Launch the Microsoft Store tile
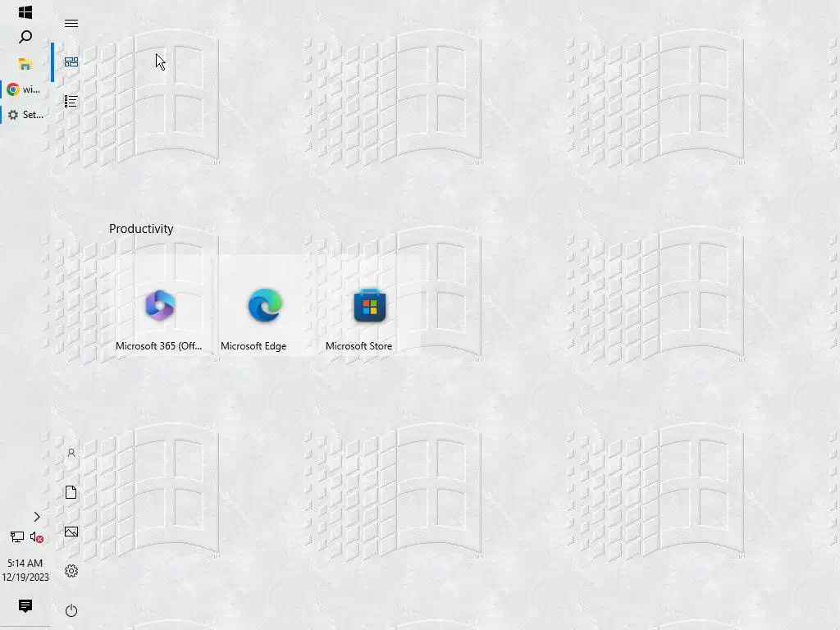The image size is (840, 630). (x=370, y=305)
